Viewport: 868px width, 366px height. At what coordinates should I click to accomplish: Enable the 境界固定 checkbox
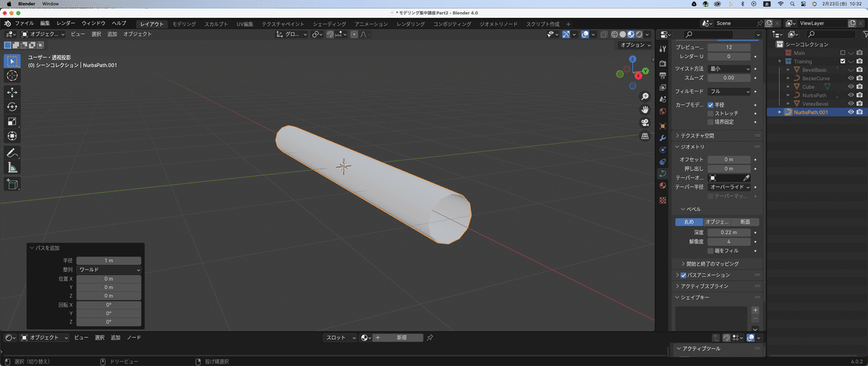tap(711, 122)
